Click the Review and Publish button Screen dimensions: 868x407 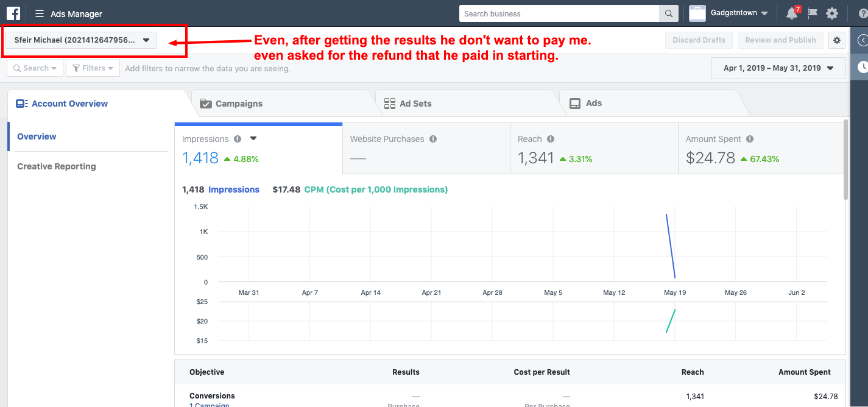(x=780, y=40)
